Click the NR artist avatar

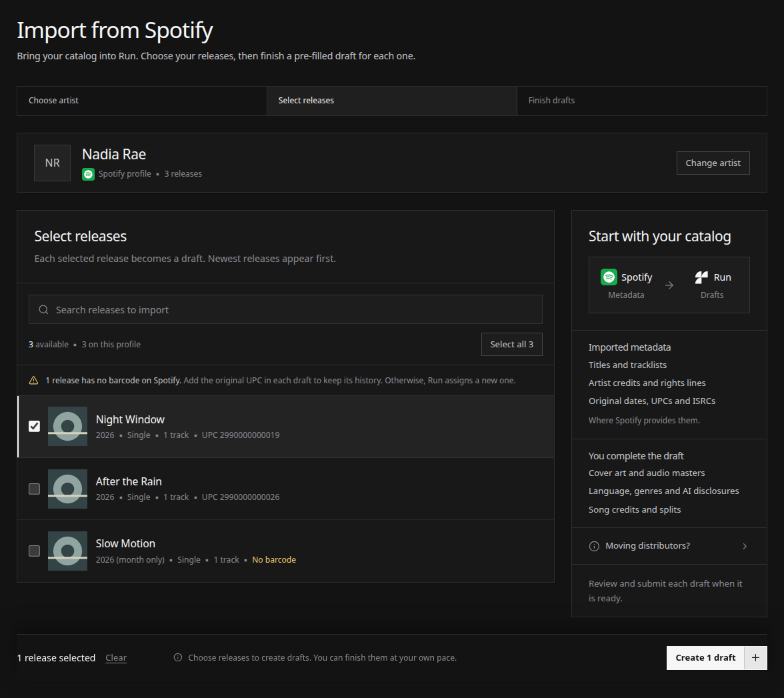[52, 163]
